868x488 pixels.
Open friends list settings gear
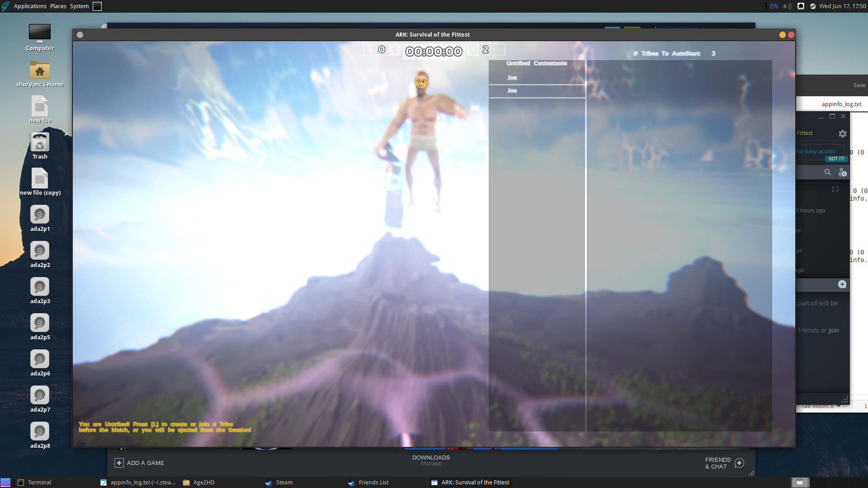842,134
